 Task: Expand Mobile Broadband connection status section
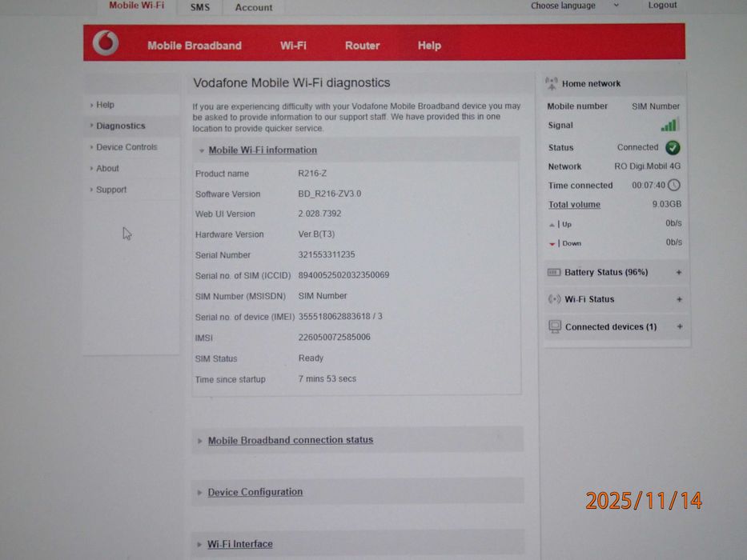(290, 440)
